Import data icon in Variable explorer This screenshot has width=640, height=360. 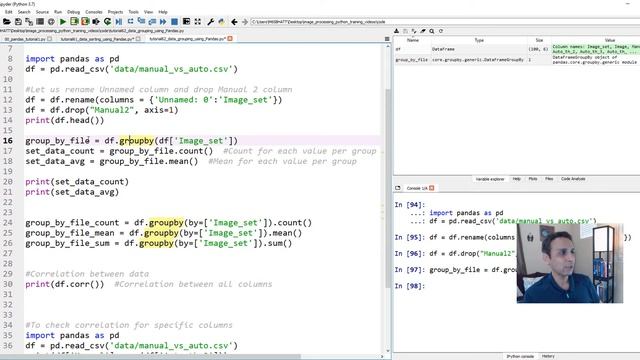coord(396,31)
